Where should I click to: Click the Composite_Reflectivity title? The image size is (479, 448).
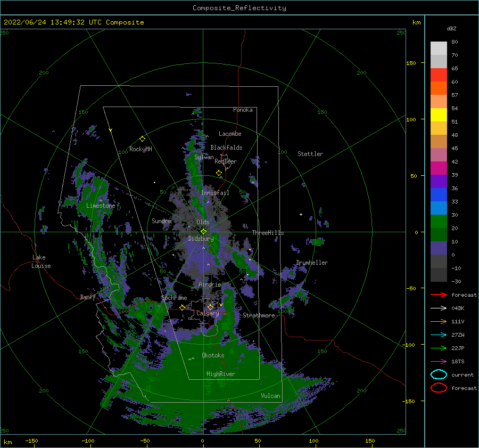point(240,8)
